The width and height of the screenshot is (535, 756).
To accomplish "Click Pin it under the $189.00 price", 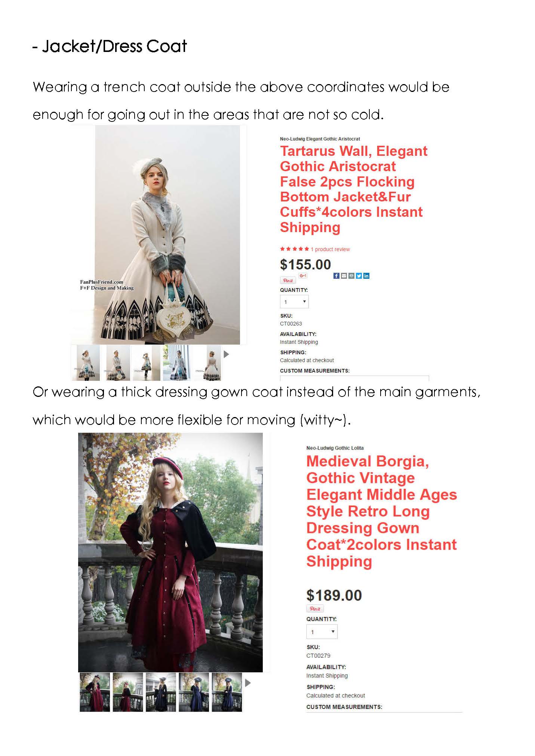I will pos(315,608).
